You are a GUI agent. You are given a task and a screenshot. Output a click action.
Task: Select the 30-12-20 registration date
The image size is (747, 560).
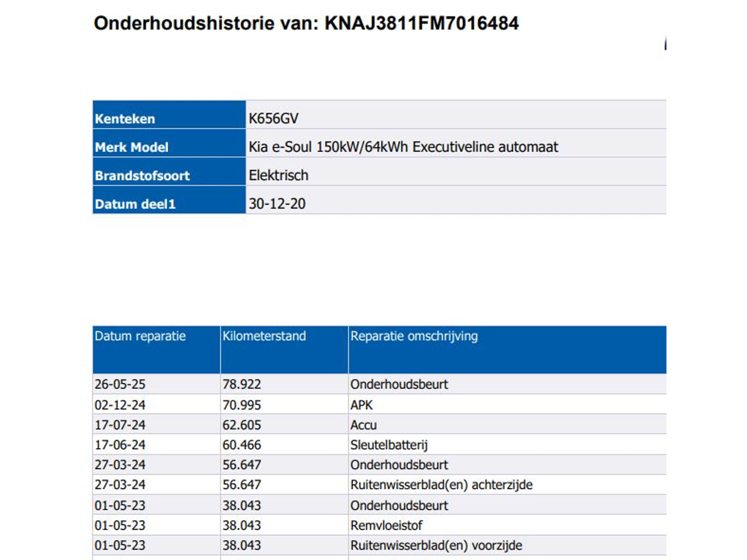click(x=277, y=204)
